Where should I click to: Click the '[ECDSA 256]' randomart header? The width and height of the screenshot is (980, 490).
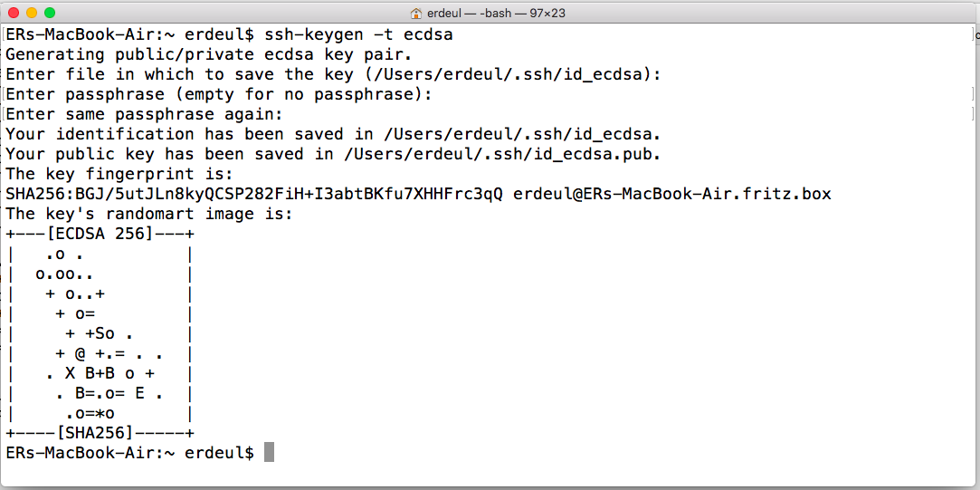(x=101, y=234)
